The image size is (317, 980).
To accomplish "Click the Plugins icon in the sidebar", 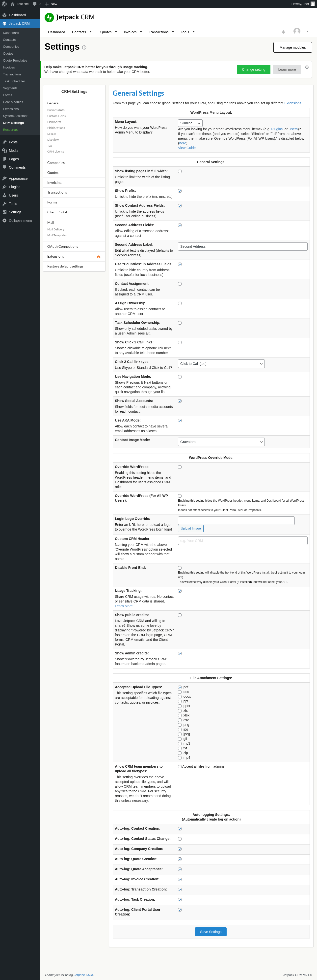I will point(4,187).
